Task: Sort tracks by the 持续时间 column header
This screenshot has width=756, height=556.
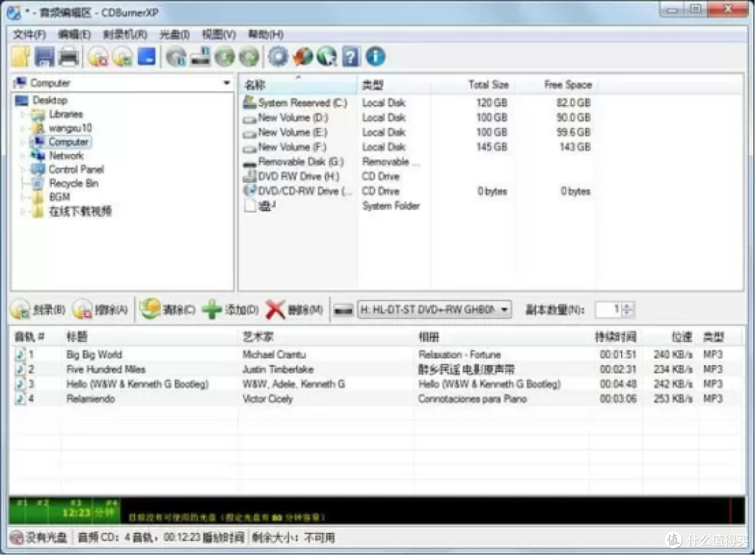Action: (x=615, y=336)
